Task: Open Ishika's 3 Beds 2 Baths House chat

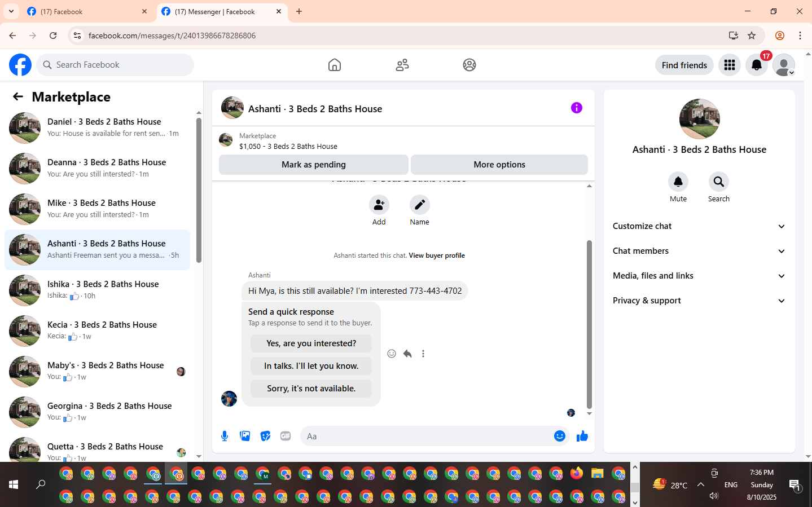Action: [98, 290]
